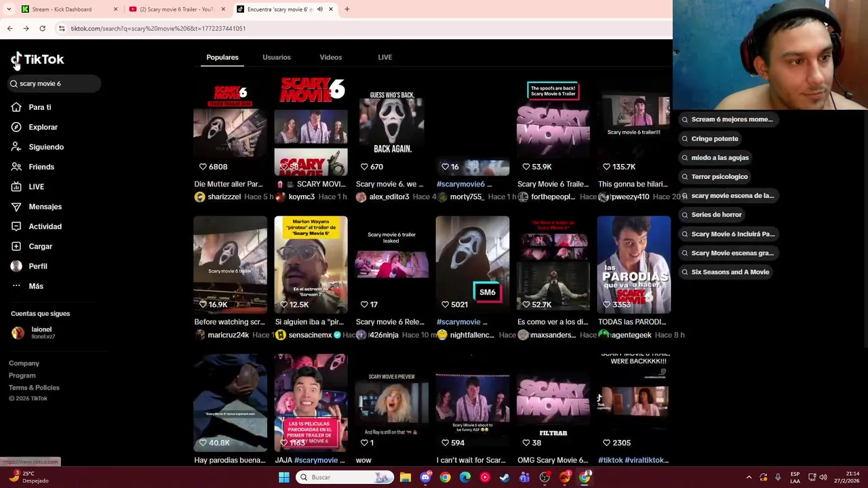Click the TikTok logo

point(37,60)
